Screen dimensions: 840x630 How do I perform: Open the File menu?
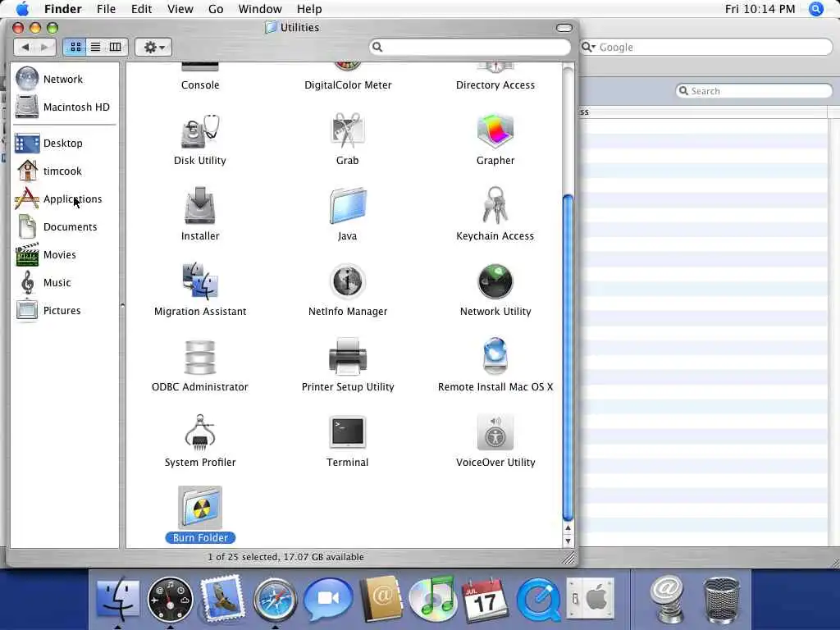click(106, 9)
